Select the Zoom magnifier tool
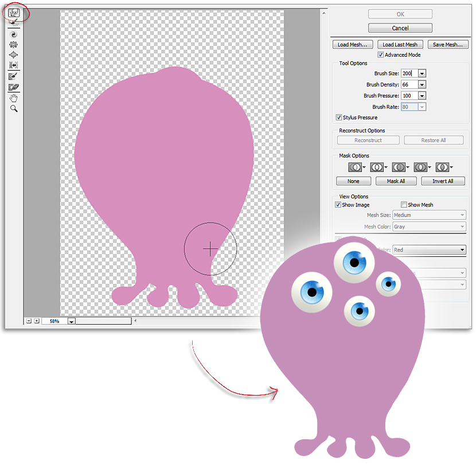 point(14,109)
